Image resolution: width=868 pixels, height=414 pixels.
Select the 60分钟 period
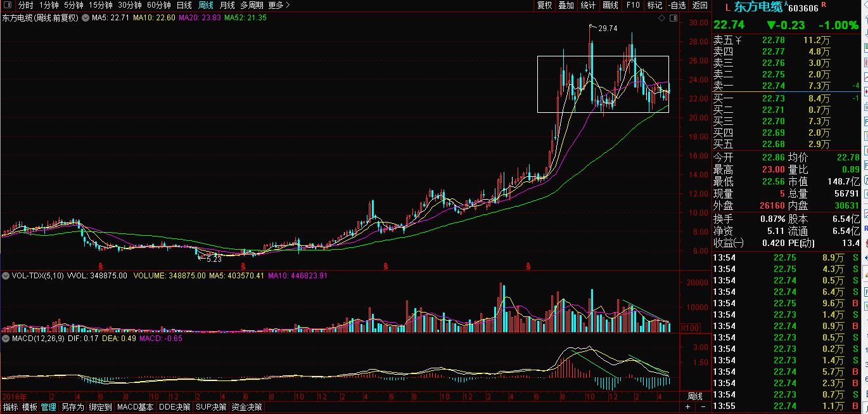click(159, 5)
